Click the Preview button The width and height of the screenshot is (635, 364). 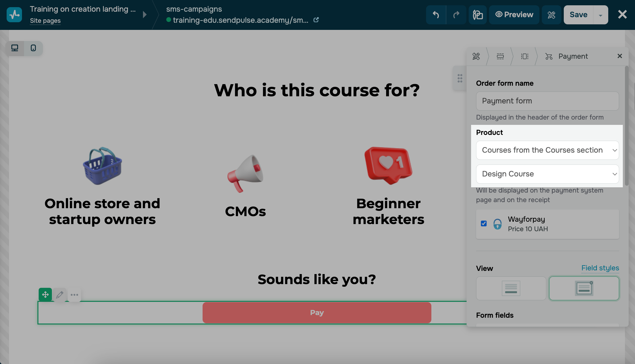514,15
